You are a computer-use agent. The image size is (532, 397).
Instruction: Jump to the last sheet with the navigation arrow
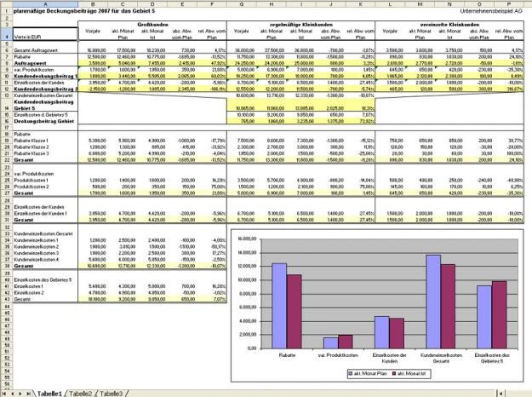click(x=28, y=394)
